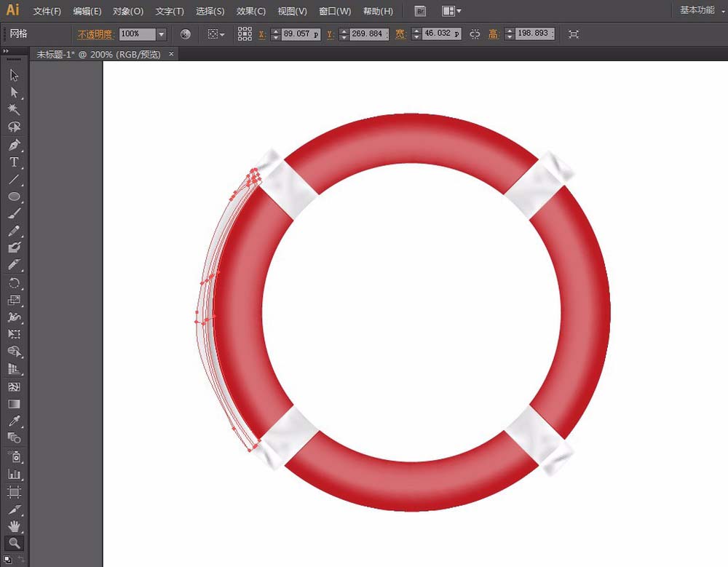Screen dimensions: 728x567
Task: Click the 宽 width label link
Action: [x=400, y=34]
